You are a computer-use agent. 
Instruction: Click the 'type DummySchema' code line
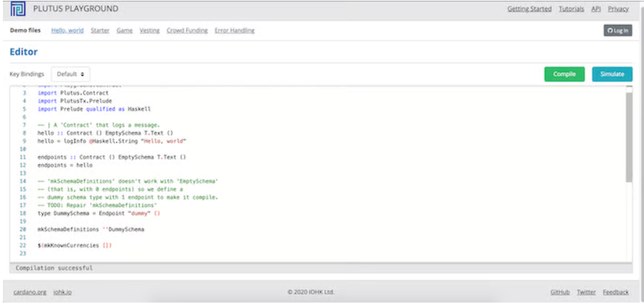99,213
